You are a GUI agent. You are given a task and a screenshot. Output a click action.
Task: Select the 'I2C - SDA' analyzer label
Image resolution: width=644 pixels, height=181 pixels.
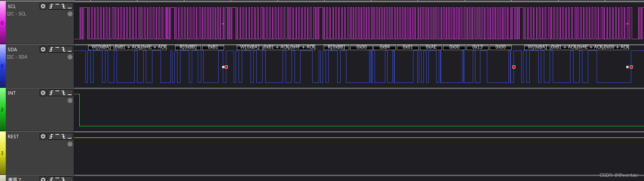[17, 57]
